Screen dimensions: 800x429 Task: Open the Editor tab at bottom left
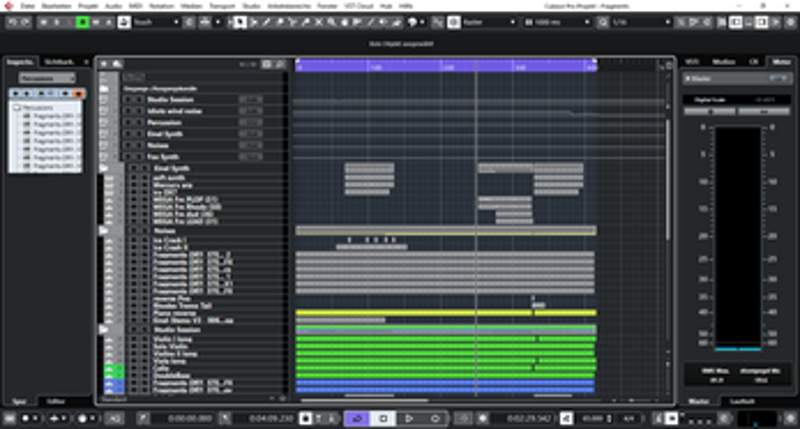click(56, 401)
